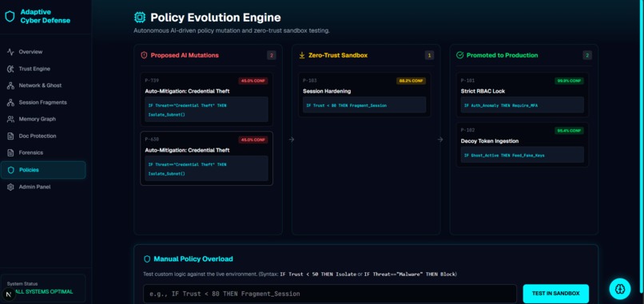The height and width of the screenshot is (304, 644).
Task: Click the 88.2% CONF badge on Session Hardening
Action: coord(411,81)
